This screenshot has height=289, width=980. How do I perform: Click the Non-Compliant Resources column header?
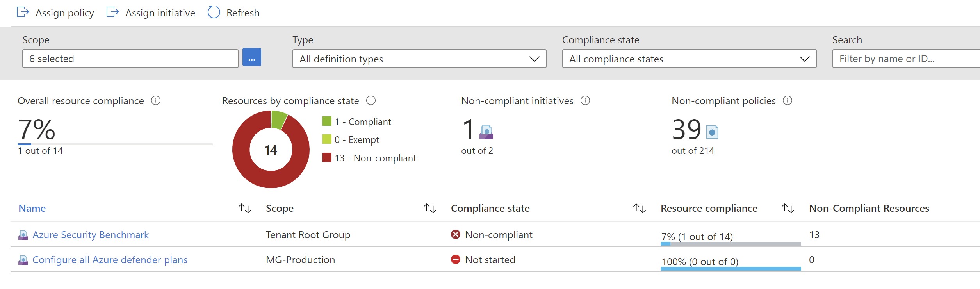869,208
